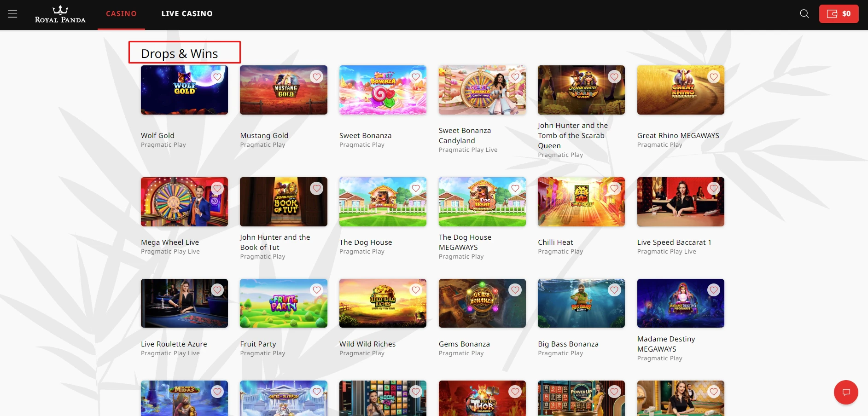Favorite Live Roulette Azure heart icon

217,290
